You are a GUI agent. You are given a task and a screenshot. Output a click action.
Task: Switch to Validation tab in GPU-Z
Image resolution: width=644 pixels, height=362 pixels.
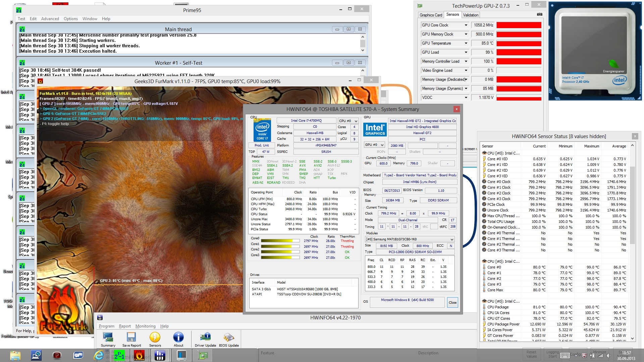coord(471,15)
